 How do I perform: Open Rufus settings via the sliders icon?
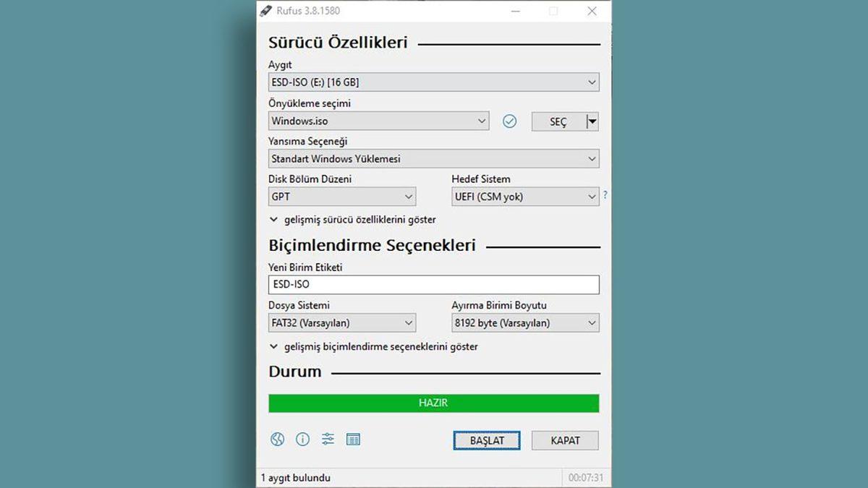[x=328, y=439]
